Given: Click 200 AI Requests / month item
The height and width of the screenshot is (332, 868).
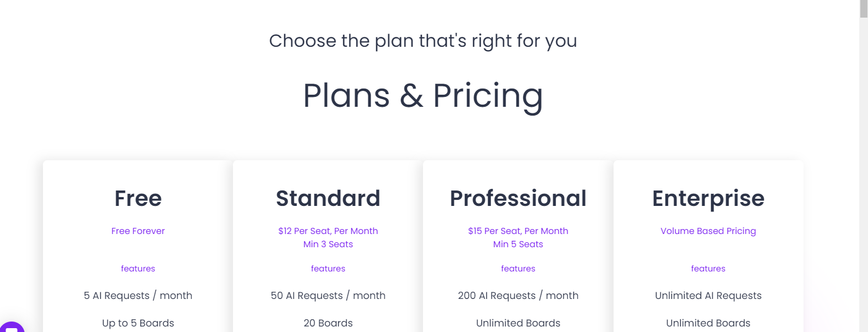Looking at the screenshot, I should click(x=518, y=296).
